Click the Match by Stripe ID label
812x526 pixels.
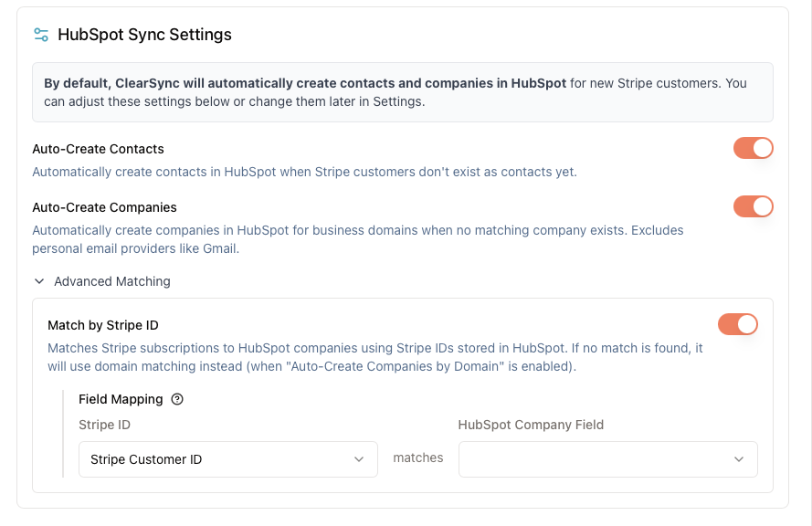(x=103, y=325)
